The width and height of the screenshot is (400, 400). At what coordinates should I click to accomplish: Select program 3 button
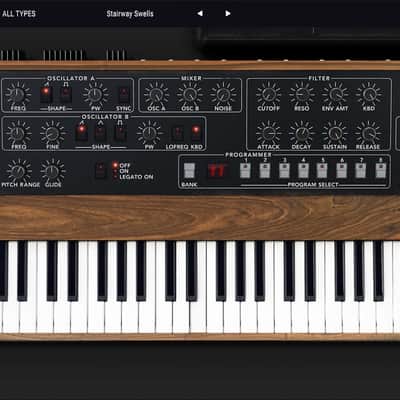click(284, 171)
